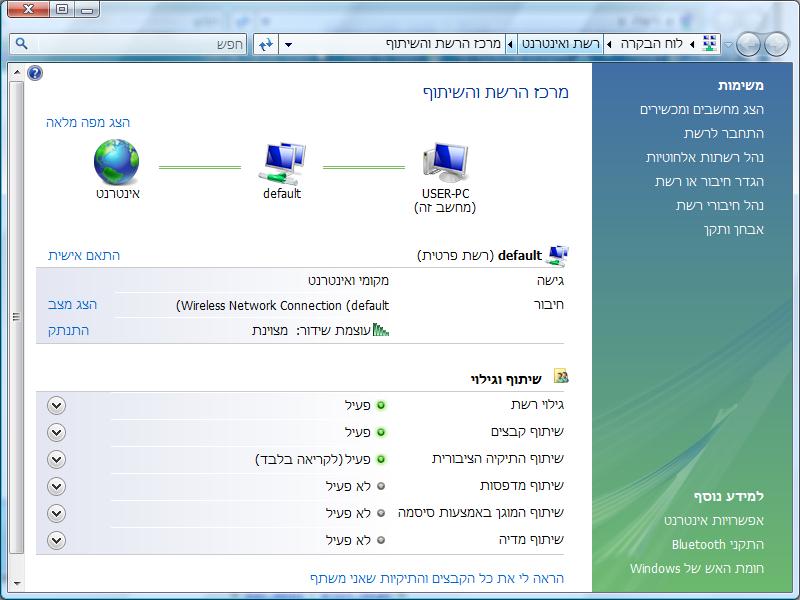
Task: Expand the שיתוף מדיה settings chevron
Action: tap(56, 540)
